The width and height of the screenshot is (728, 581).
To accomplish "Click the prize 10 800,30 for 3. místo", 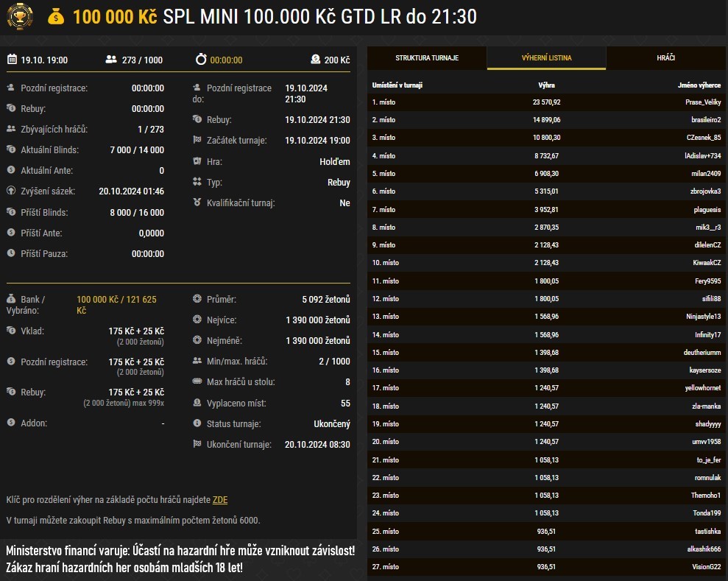I will pyautogui.click(x=546, y=138).
